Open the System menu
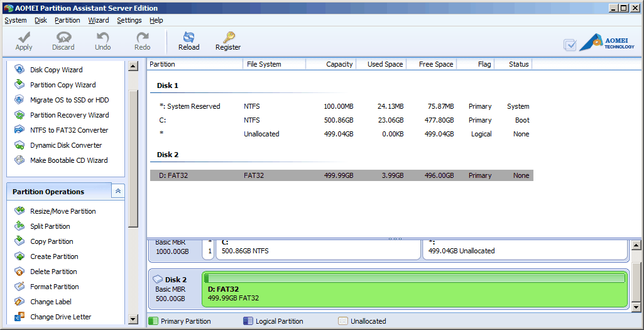The image size is (644, 330). pos(16,20)
